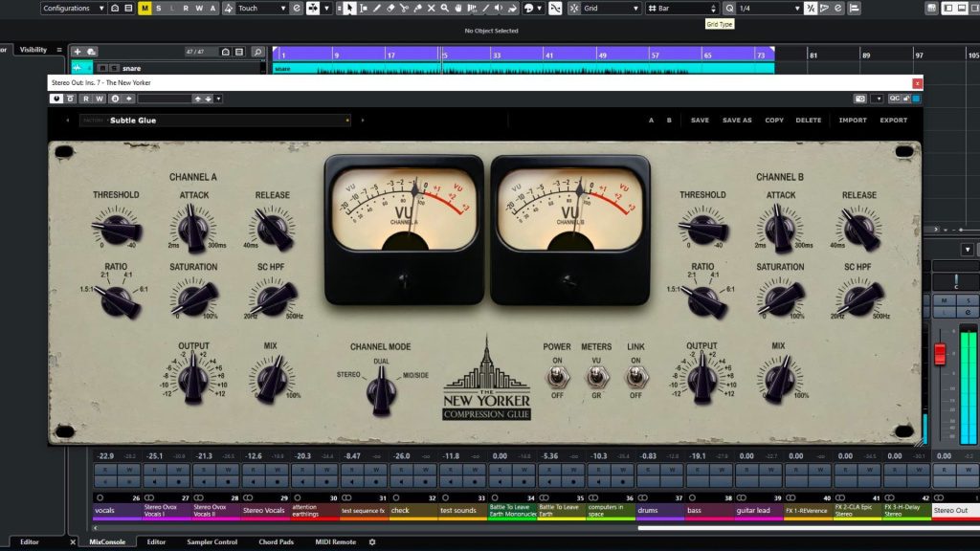Image resolution: width=980 pixels, height=551 pixels.
Task: Select the Object Selection arrow tool
Action: pos(348,8)
